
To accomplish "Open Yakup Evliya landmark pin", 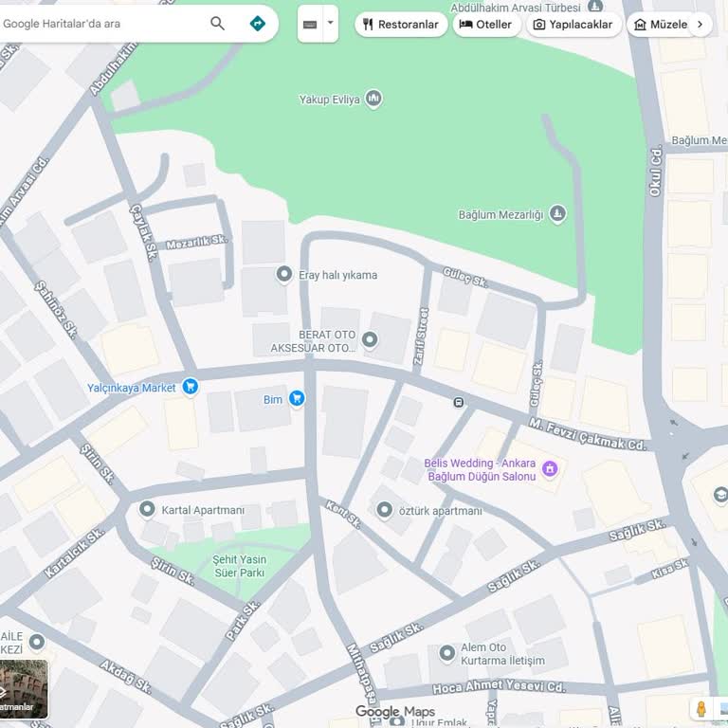I will [373, 99].
